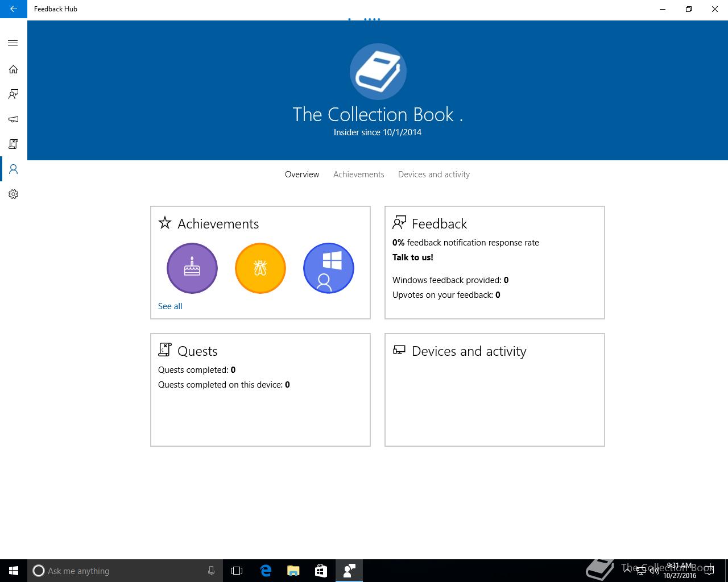Click the scroll icon beside Quests heading
728x582 pixels.
165,350
